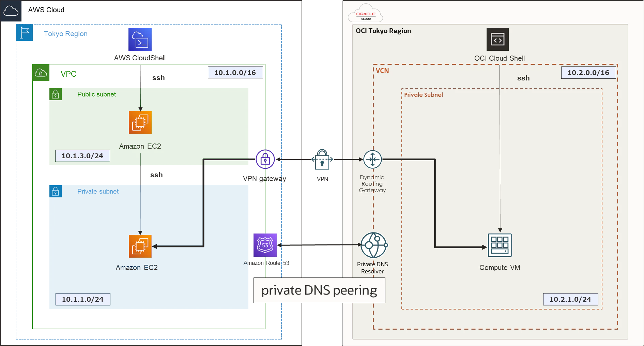The height and width of the screenshot is (346, 644).
Task: Select the 10.2.1.0/24 CIDR label
Action: (570, 299)
